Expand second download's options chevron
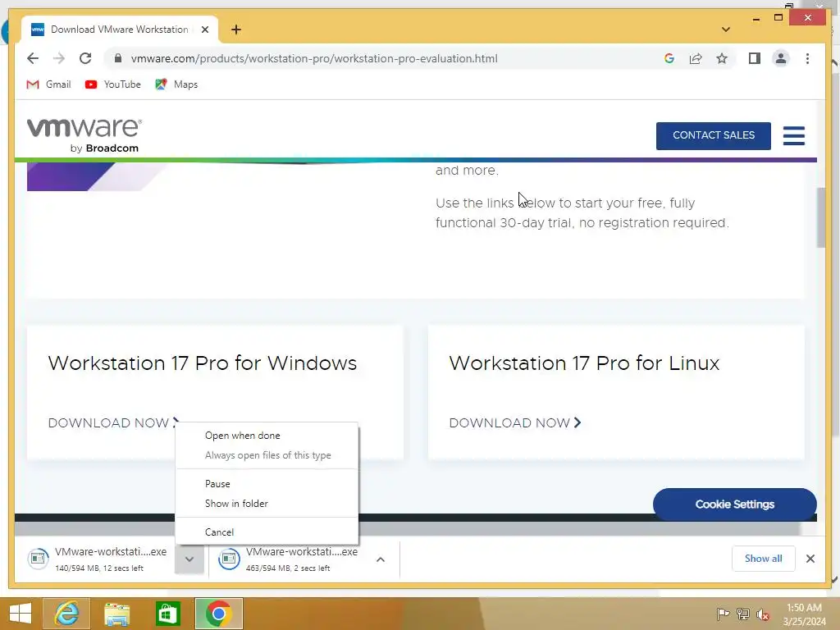 point(381,559)
